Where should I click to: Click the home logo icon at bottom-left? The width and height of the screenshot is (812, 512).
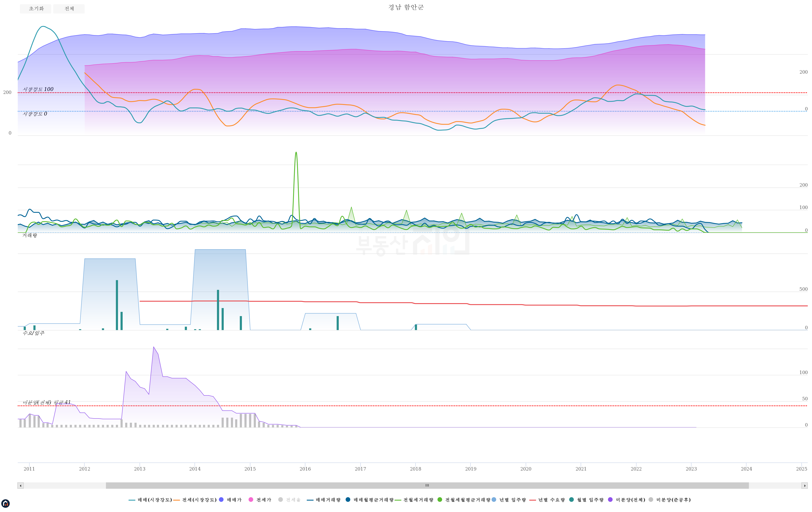5,504
